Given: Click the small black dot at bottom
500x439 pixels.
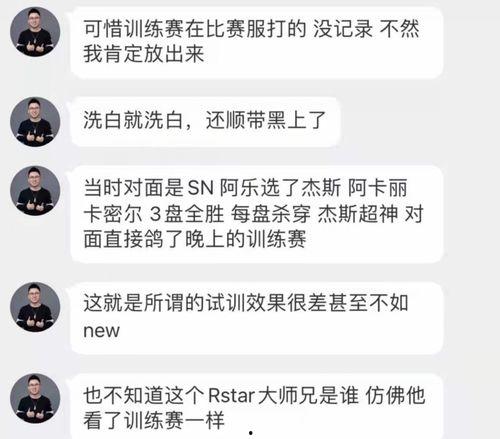Looking at the screenshot, I should [x=251, y=433].
